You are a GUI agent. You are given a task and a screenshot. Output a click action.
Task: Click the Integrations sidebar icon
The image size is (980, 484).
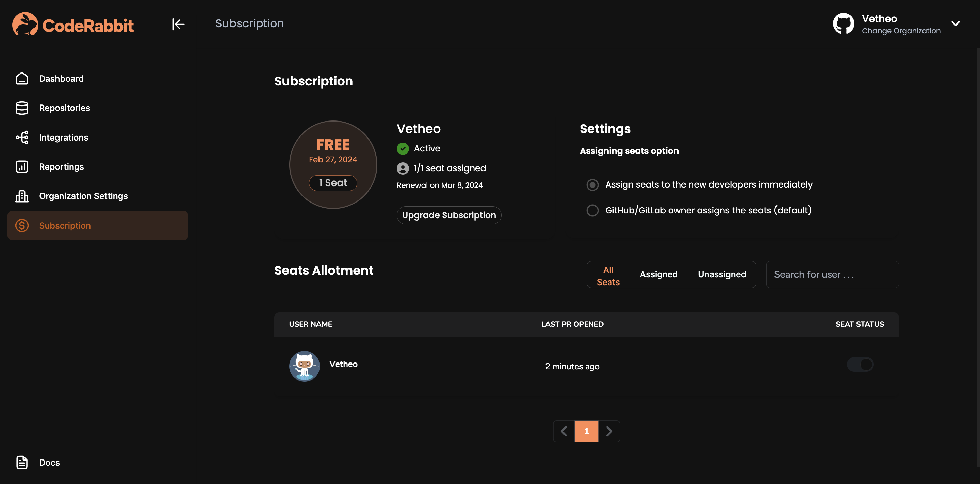(x=22, y=137)
